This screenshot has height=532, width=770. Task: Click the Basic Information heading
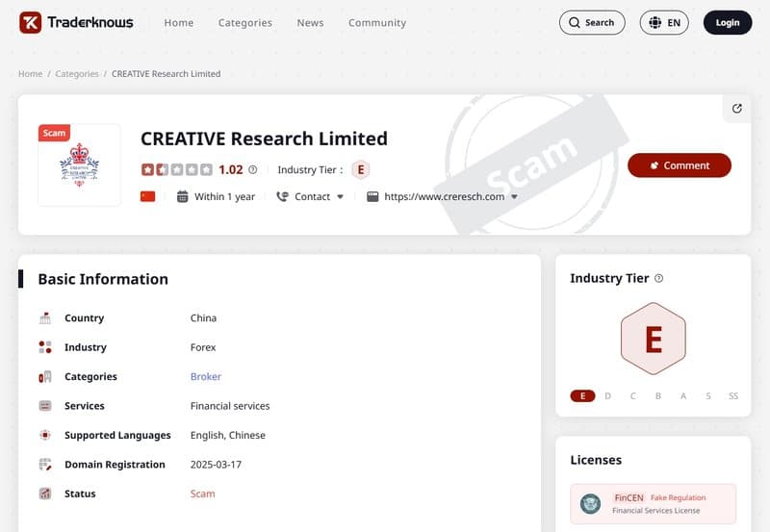pos(103,279)
